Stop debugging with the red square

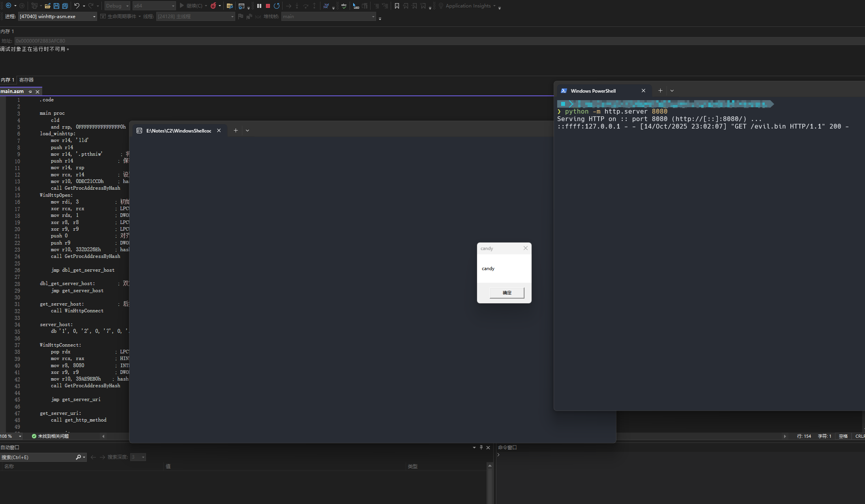[x=268, y=6]
